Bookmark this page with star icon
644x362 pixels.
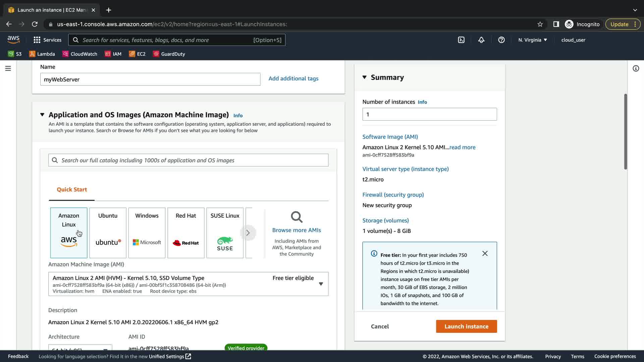click(x=540, y=24)
